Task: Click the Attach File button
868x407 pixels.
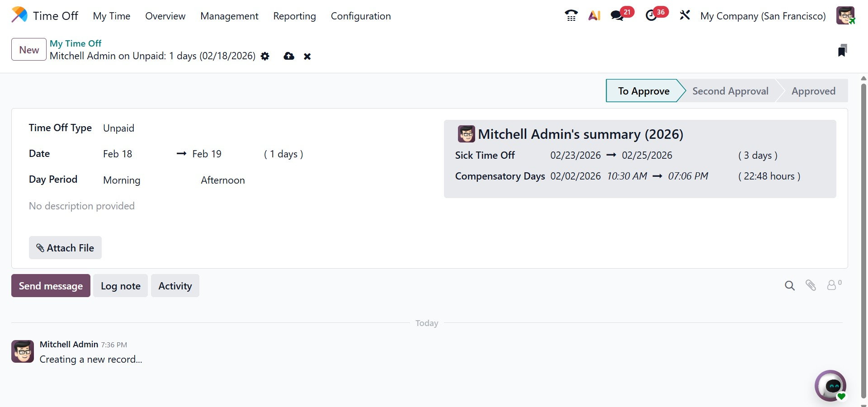Action: (65, 248)
